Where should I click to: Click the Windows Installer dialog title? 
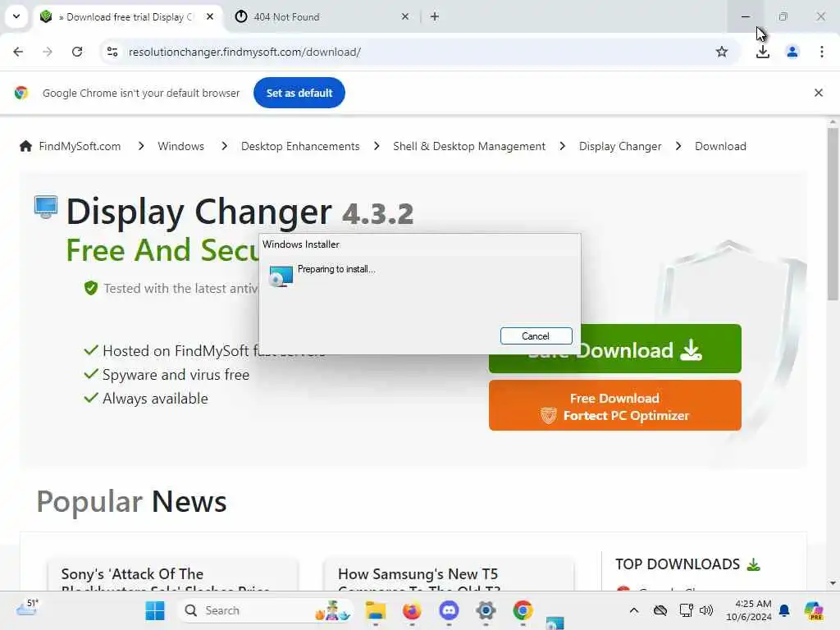pos(300,244)
